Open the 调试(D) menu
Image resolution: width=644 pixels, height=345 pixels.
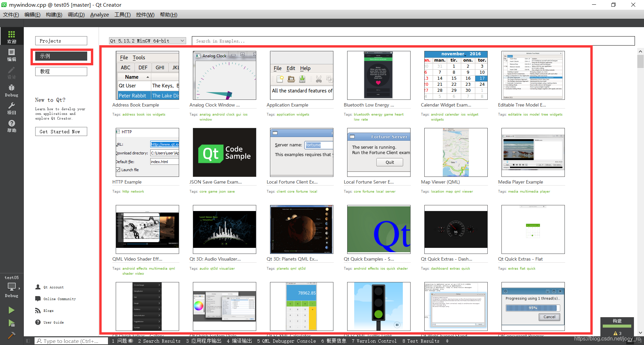(x=76, y=15)
